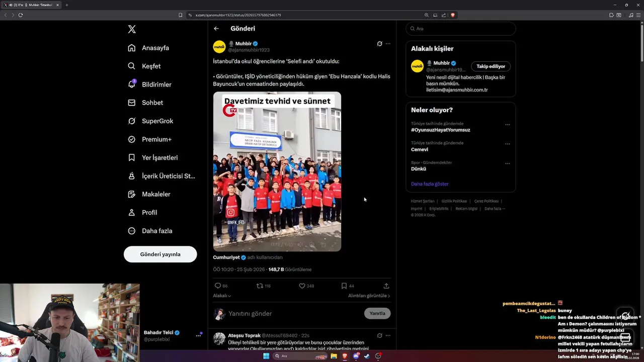
Task: Open Keşfet explore page
Action: tap(144, 66)
